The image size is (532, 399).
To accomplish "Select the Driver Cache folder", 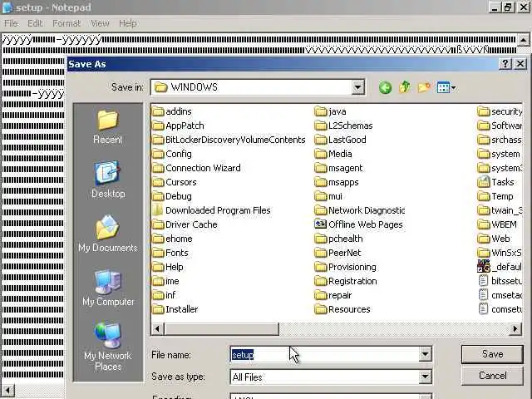I will tap(185, 224).
